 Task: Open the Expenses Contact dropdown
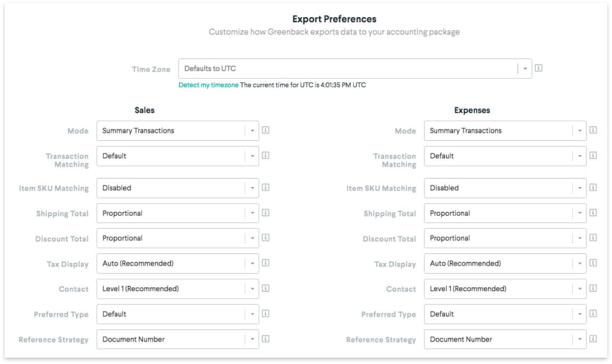(x=505, y=289)
